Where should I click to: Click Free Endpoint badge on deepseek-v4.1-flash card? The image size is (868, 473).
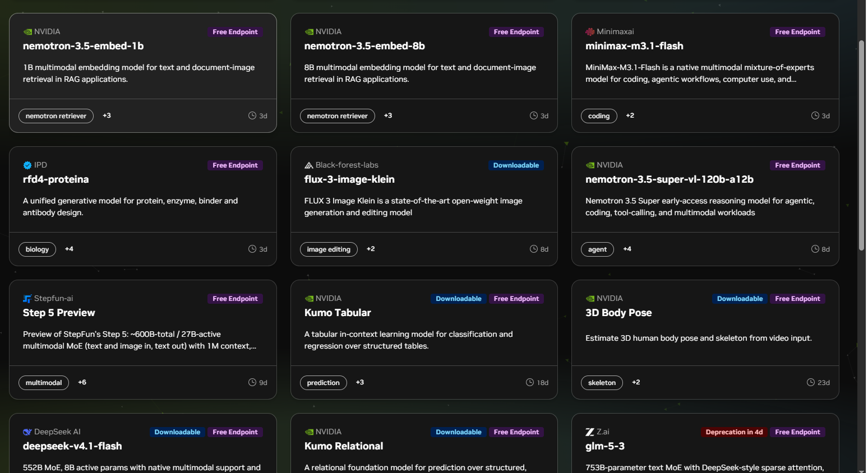pyautogui.click(x=235, y=432)
